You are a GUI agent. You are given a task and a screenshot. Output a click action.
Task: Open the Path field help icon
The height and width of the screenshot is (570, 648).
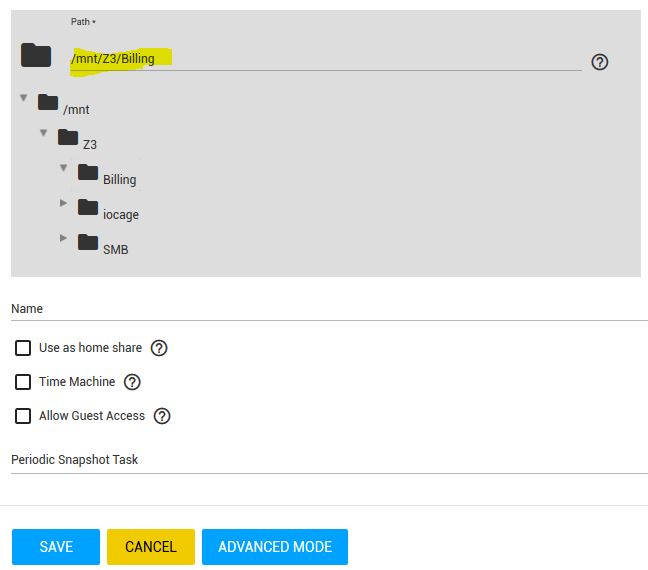(x=600, y=62)
